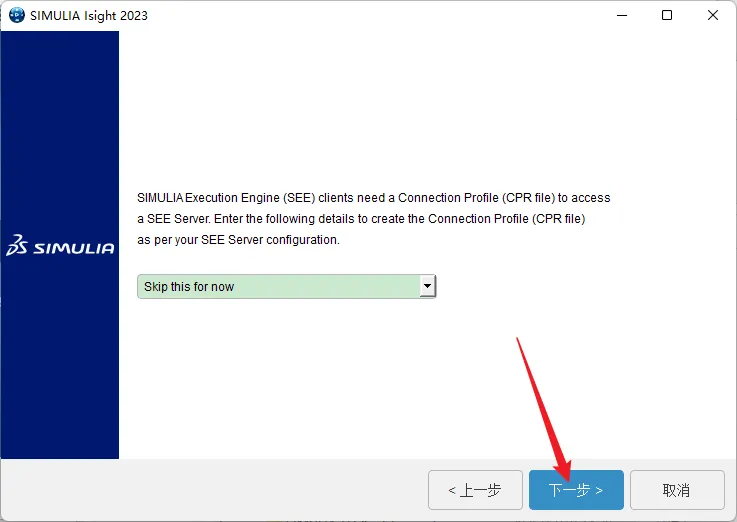Go back with the 上一步 button
This screenshot has width=737, height=522.
pos(475,490)
